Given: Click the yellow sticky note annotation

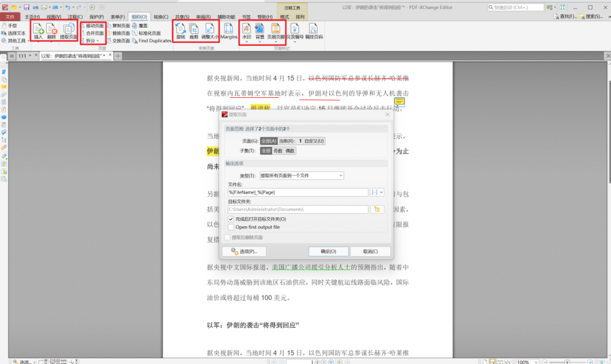Looking at the screenshot, I should [x=399, y=102].
